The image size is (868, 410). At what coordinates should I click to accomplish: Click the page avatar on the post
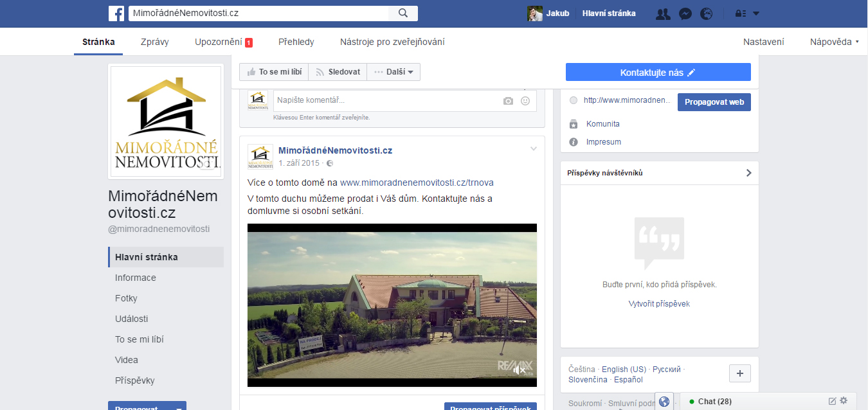tap(260, 156)
